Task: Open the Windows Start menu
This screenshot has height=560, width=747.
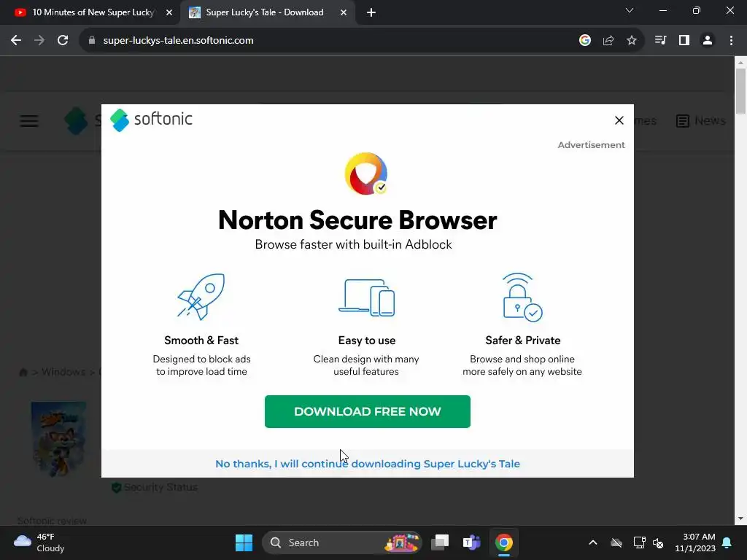Action: tap(244, 542)
